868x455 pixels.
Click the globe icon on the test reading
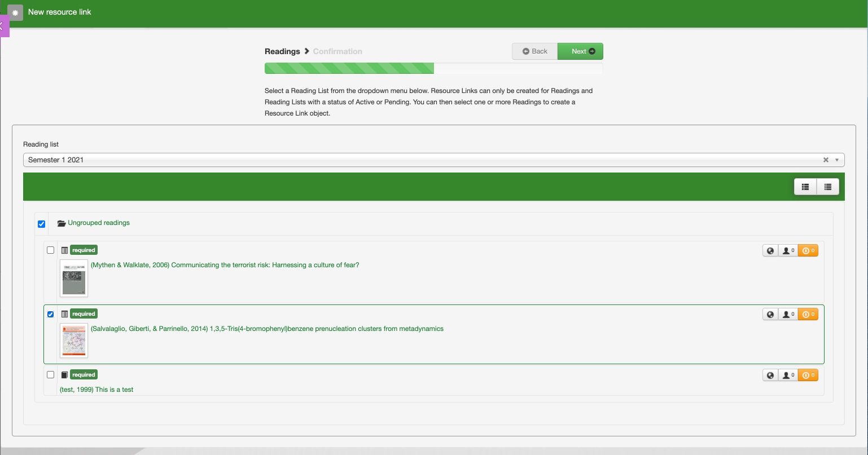coord(770,376)
